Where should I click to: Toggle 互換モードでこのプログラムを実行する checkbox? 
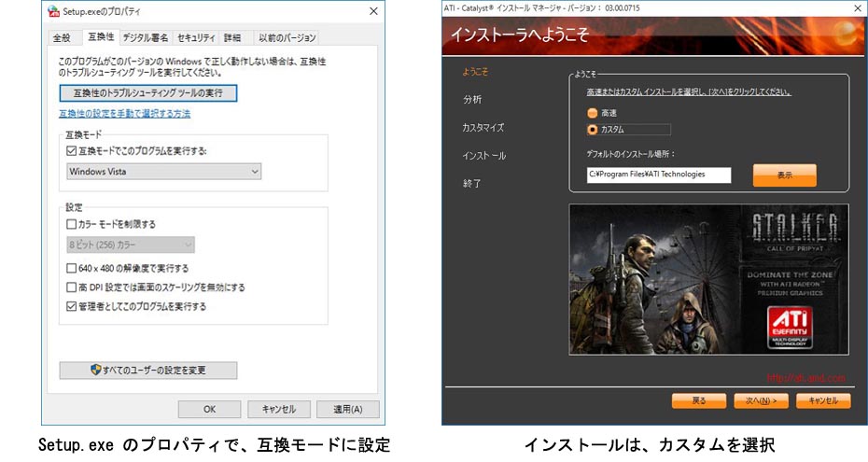[71, 150]
